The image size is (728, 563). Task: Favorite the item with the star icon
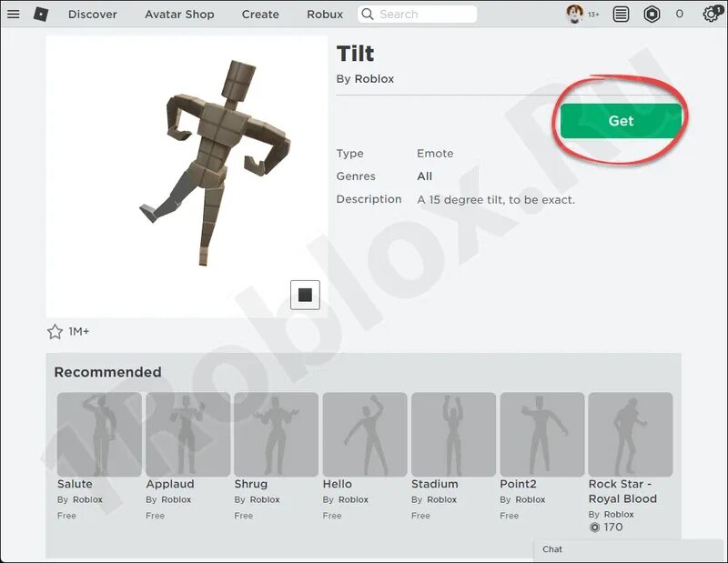coord(55,331)
